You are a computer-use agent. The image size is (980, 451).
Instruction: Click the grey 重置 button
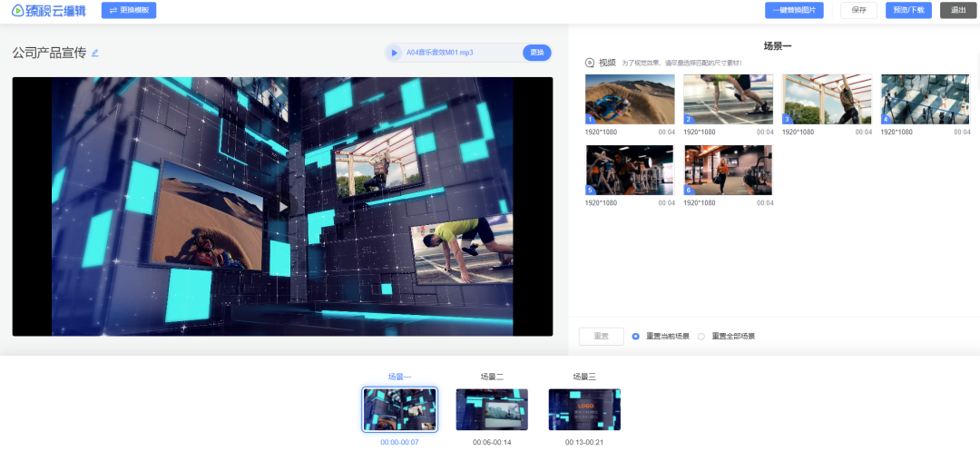601,336
